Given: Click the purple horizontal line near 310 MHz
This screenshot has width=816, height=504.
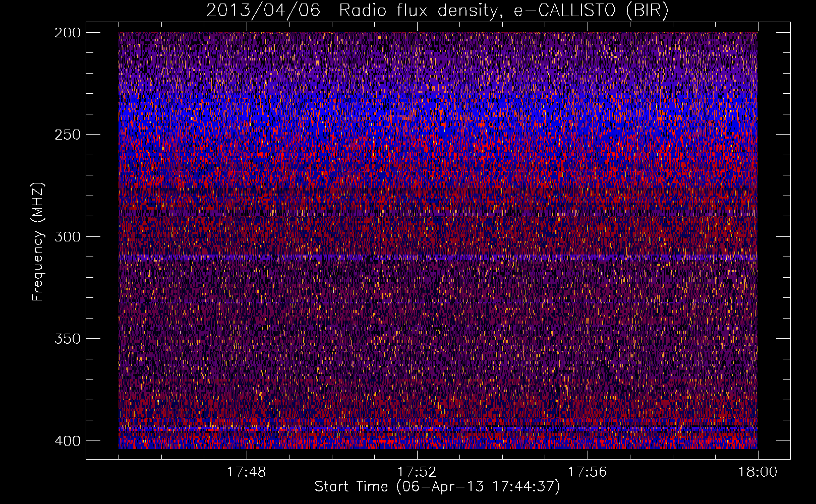Looking at the screenshot, I should [x=438, y=257].
